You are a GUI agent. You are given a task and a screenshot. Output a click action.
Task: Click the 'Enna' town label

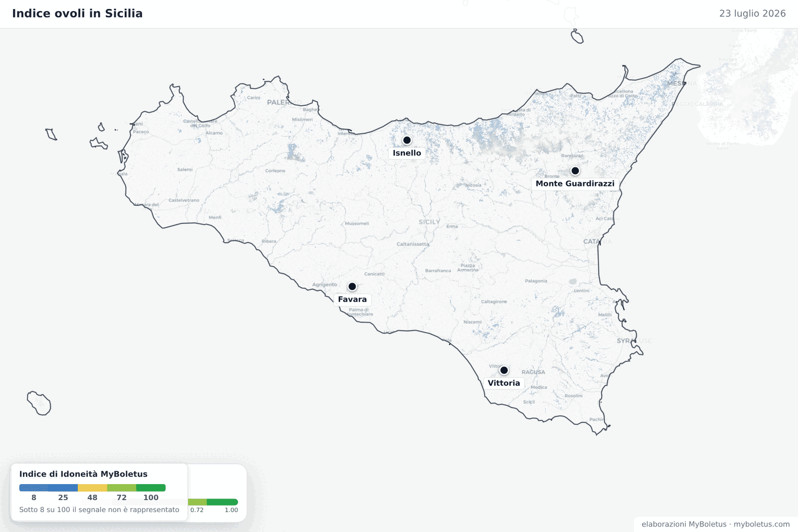click(x=452, y=226)
